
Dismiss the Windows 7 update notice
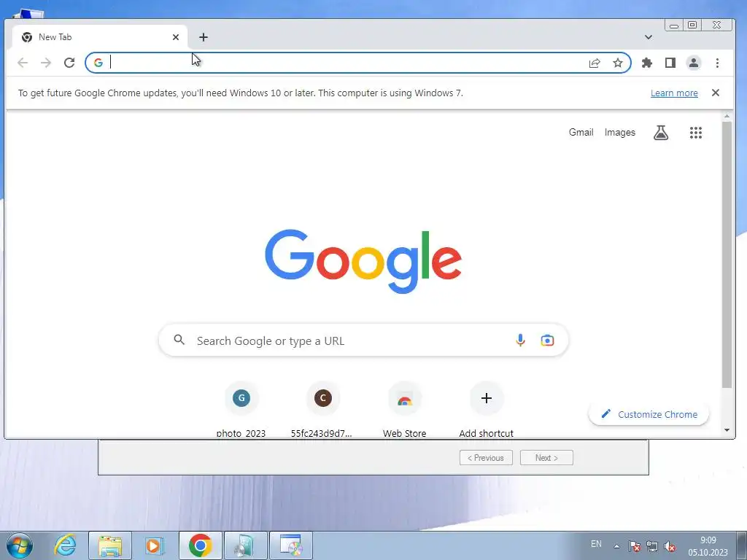pos(715,93)
